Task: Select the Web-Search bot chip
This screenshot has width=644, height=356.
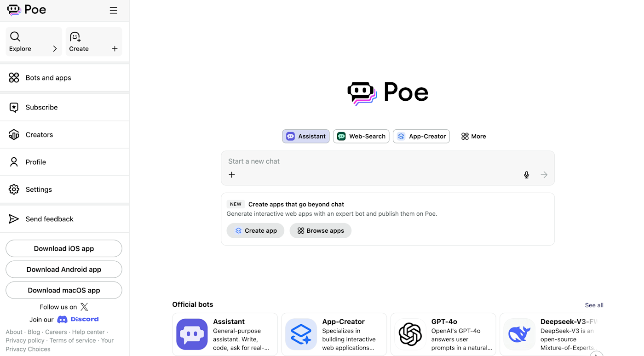Action: (x=361, y=136)
